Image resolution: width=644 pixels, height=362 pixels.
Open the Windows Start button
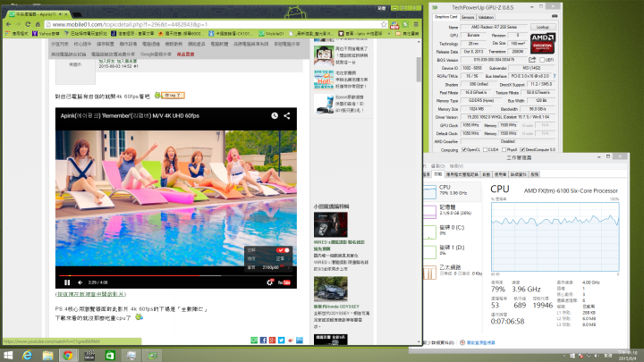8,356
